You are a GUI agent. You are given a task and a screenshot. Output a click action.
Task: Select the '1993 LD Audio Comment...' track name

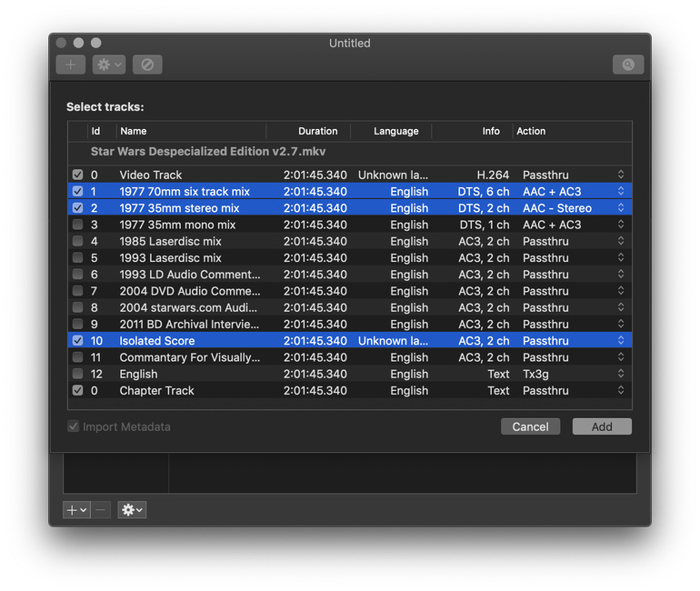pos(190,274)
